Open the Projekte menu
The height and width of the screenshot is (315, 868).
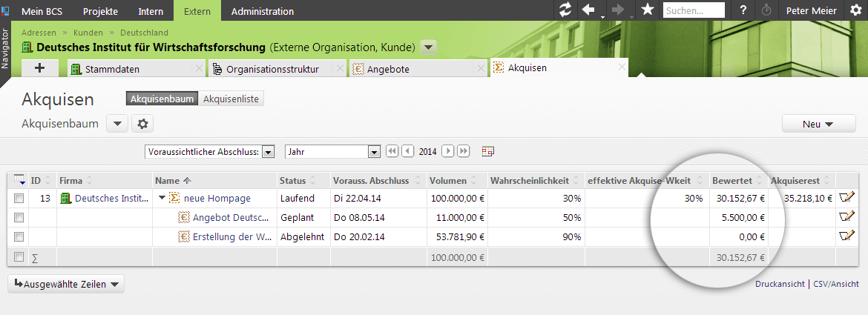[x=100, y=11]
